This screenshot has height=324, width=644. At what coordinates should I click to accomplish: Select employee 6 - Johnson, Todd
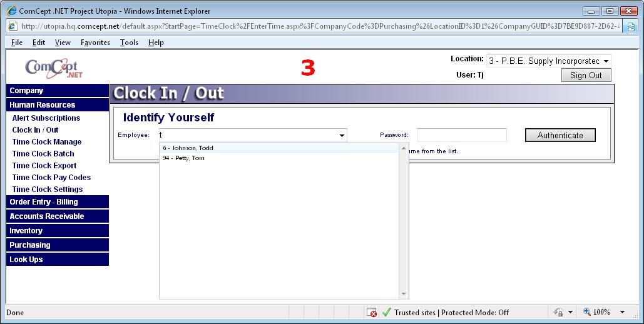pyautogui.click(x=188, y=148)
